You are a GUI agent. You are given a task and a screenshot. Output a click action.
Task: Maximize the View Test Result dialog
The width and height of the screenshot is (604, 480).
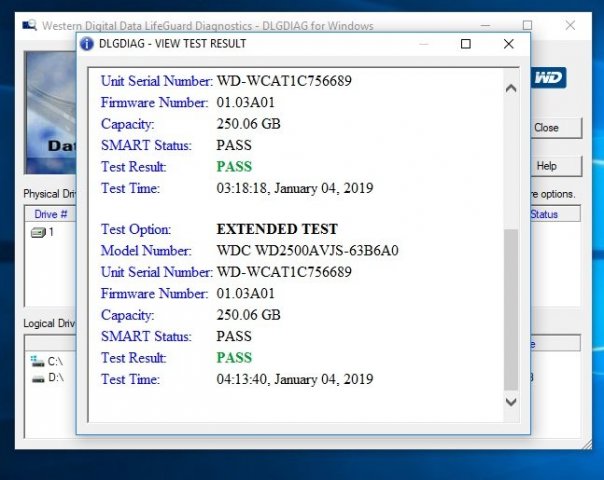point(465,44)
